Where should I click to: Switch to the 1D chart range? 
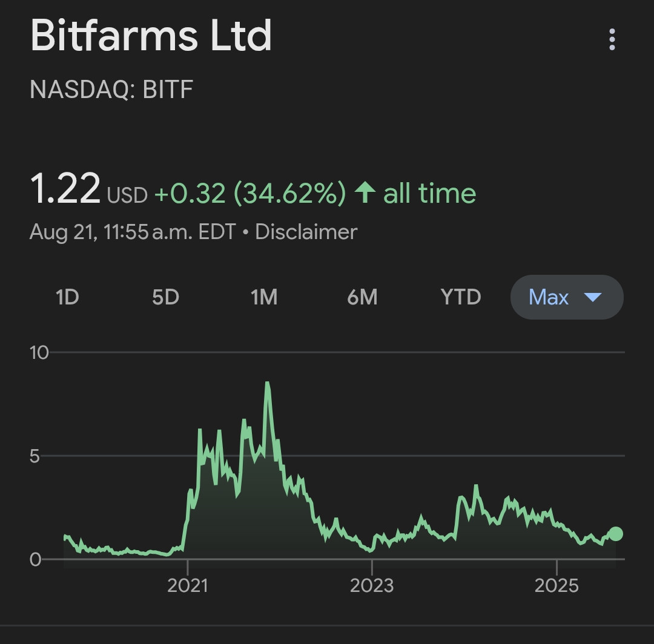click(67, 297)
